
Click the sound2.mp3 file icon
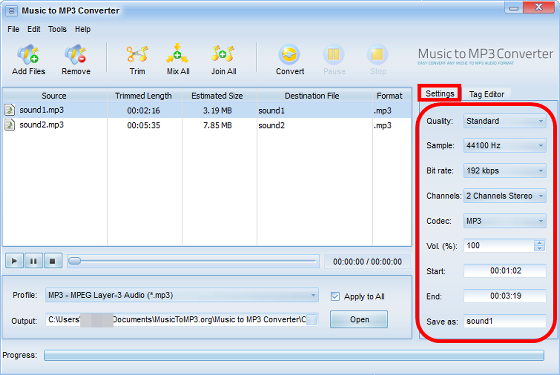coord(10,125)
